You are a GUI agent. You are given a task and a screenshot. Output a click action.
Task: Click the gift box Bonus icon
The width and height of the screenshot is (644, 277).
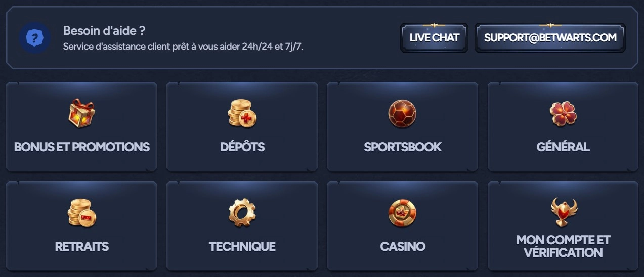pyautogui.click(x=81, y=113)
